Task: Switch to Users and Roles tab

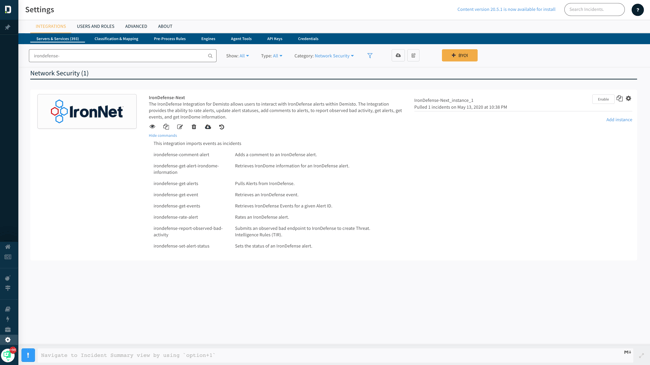Action: coord(95,26)
